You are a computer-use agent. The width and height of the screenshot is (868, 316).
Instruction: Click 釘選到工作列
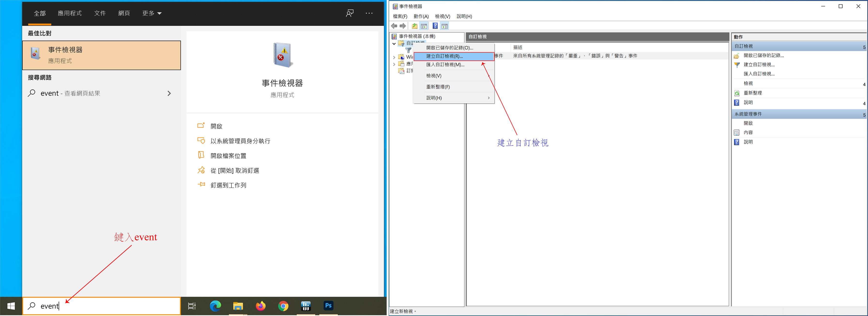pyautogui.click(x=228, y=185)
